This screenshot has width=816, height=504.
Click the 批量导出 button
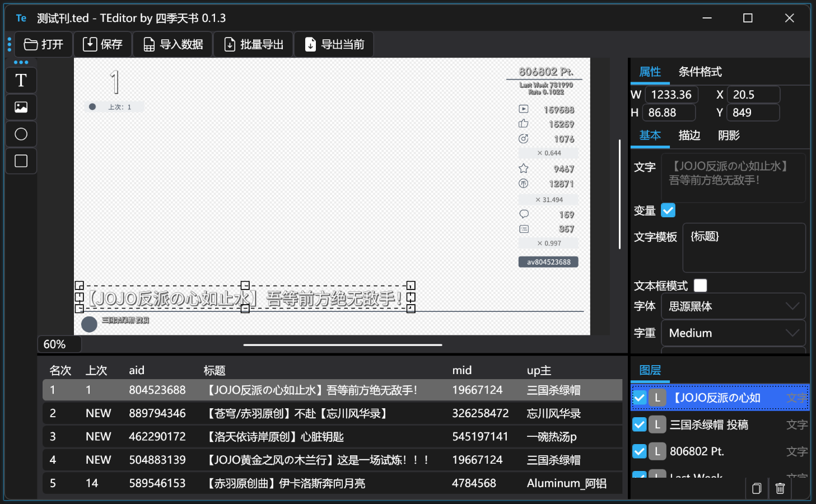point(254,44)
